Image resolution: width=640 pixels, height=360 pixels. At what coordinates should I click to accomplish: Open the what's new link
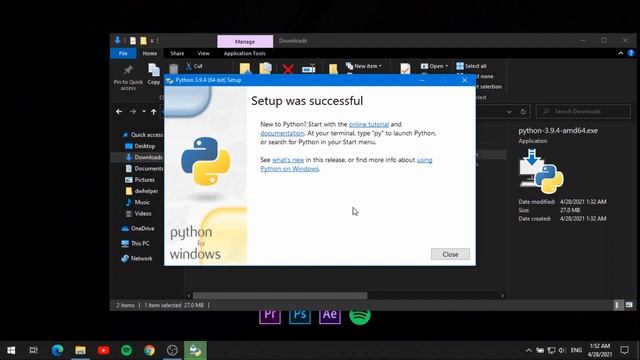coord(288,160)
